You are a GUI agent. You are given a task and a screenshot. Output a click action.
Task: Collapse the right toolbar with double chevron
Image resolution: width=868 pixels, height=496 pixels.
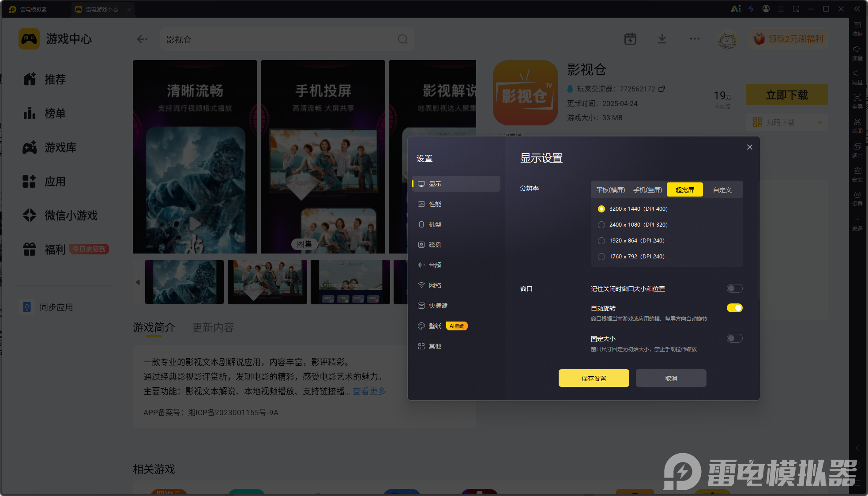click(857, 9)
